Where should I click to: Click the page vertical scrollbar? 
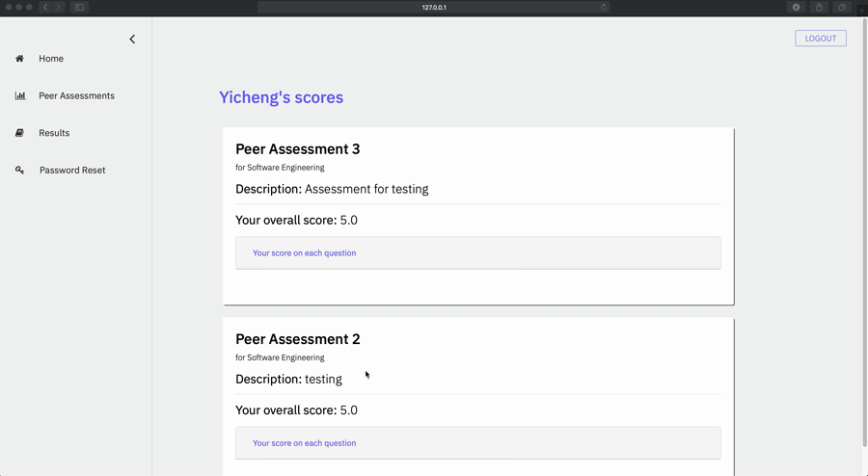865,232
